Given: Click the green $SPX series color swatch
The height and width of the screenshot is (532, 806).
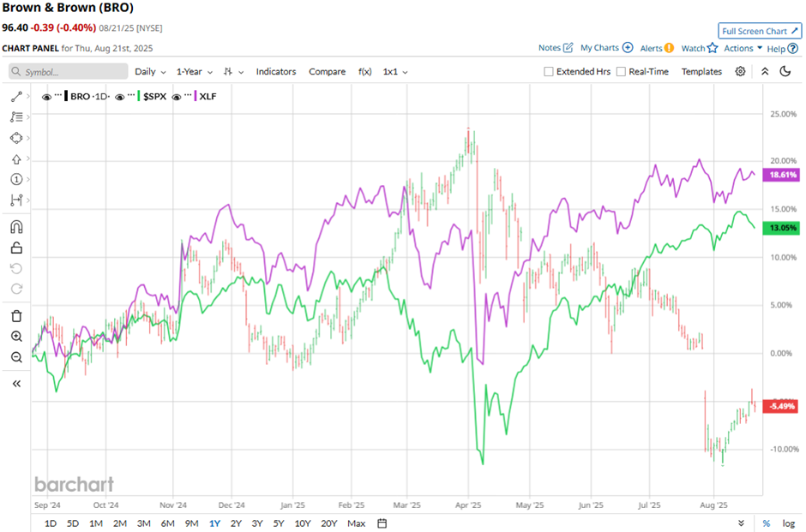Looking at the screenshot, I should pos(139,96).
